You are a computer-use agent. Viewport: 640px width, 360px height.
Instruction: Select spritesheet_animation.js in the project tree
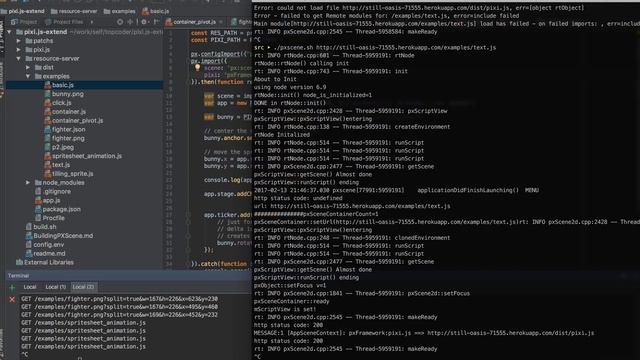(87, 156)
